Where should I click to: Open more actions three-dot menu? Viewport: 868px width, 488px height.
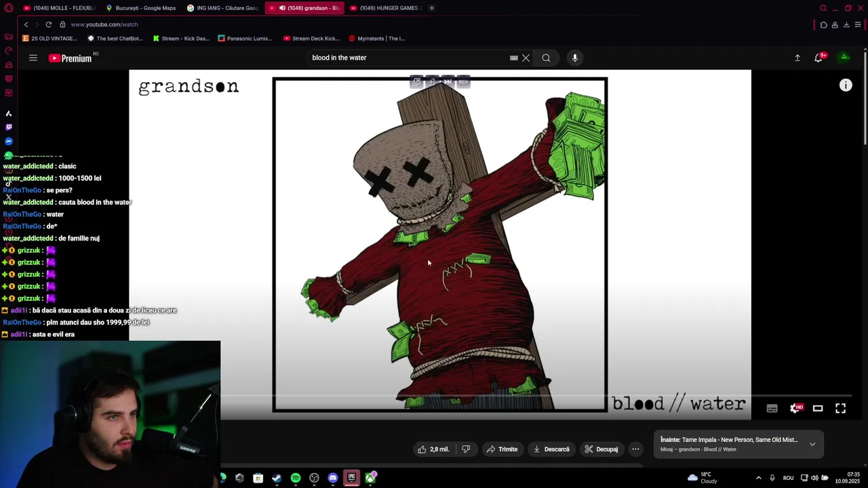pyautogui.click(x=635, y=449)
